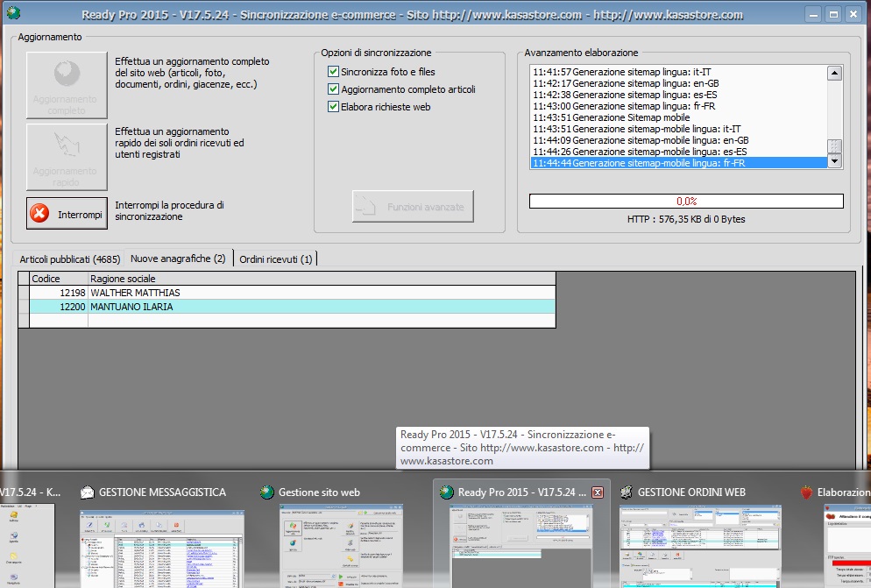
Task: Select log entry 11:41:57 Generazione sitemap lingua: it-IT
Action: (x=679, y=72)
